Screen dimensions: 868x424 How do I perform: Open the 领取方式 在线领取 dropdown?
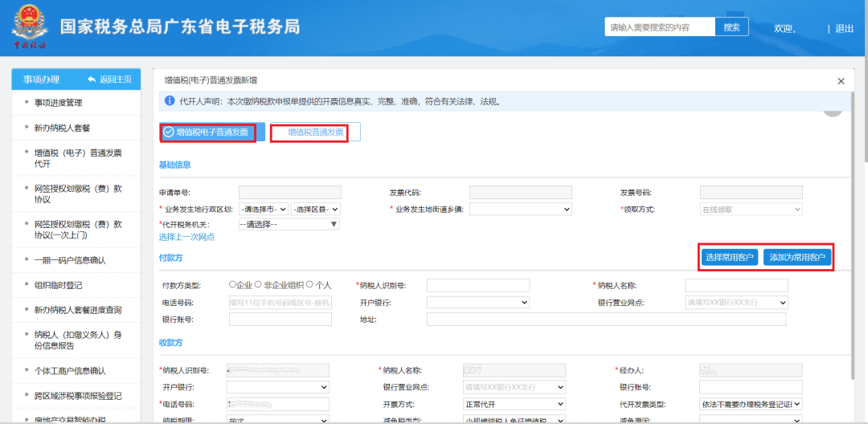pos(751,209)
